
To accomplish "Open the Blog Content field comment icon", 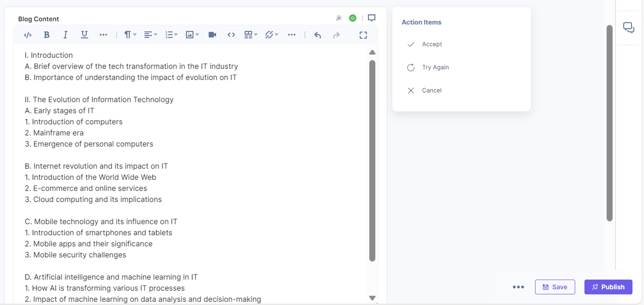I will tap(371, 18).
